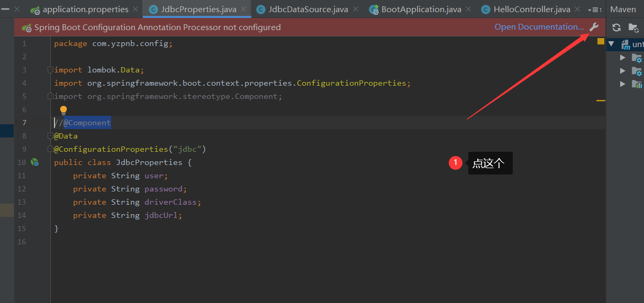Switch to JdbcDataSource.java tab
Screen dimensions: 644x303
(x=309, y=10)
